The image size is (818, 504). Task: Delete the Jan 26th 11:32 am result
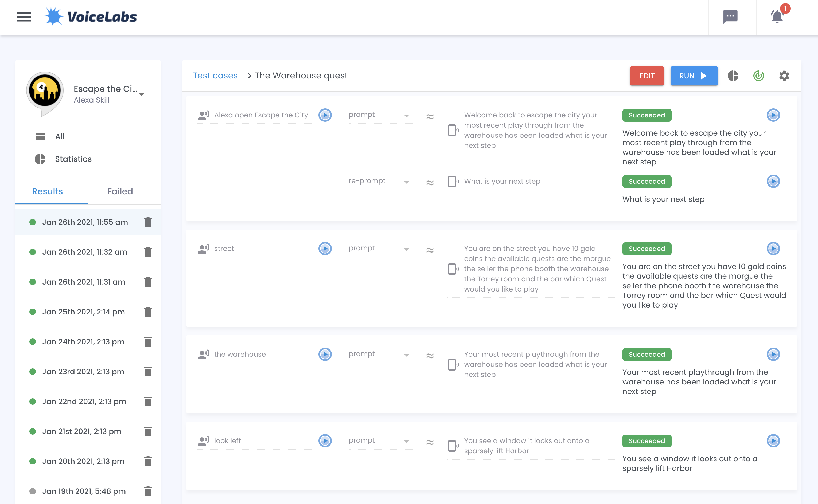click(x=148, y=252)
